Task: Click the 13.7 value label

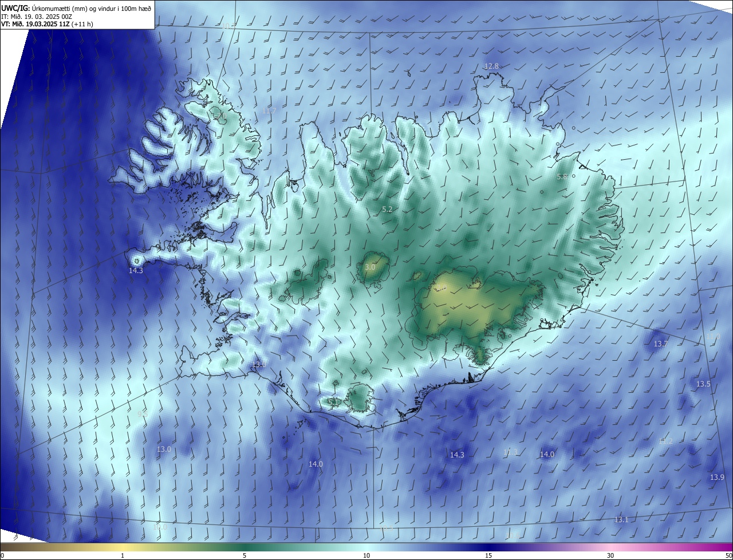Action: click(661, 344)
